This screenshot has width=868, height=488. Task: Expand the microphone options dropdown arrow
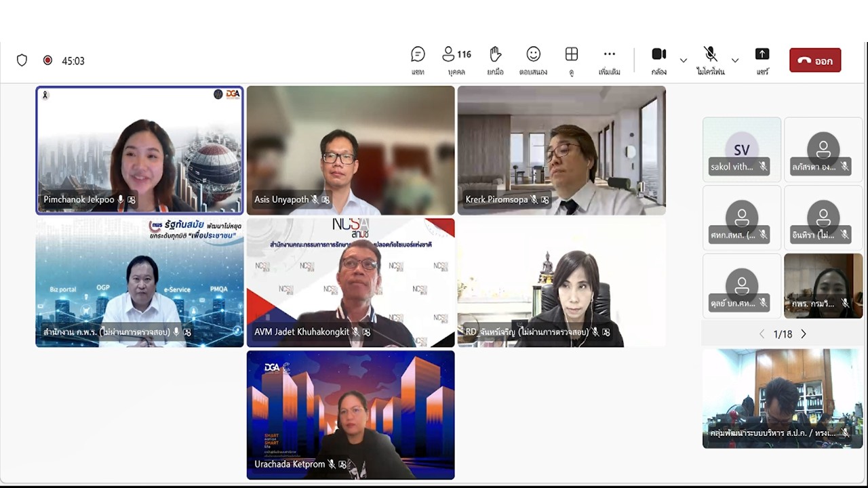click(735, 60)
